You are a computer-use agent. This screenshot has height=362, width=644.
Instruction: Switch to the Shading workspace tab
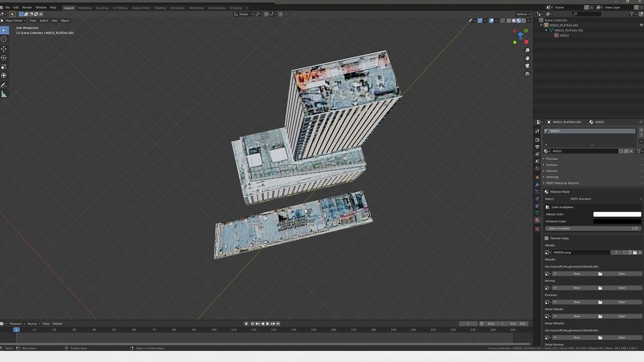point(160,8)
